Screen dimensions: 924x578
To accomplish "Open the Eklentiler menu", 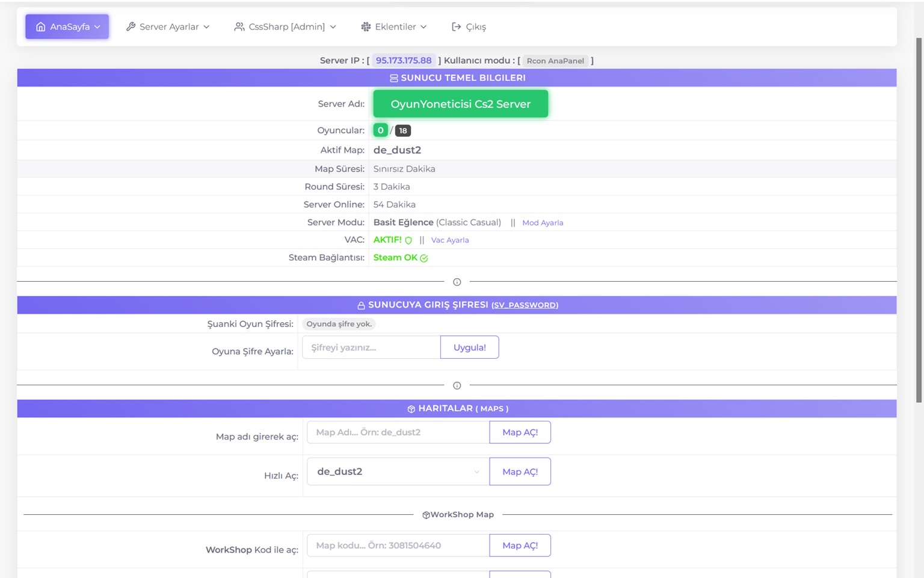I will click(394, 26).
